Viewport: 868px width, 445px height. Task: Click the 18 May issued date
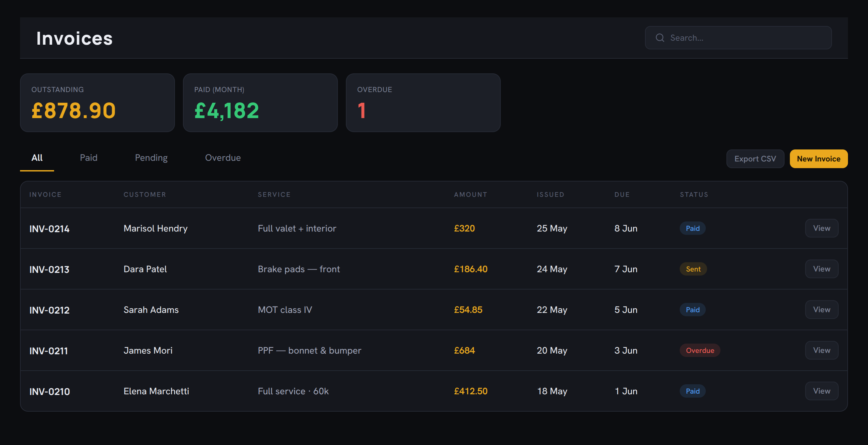(x=552, y=392)
